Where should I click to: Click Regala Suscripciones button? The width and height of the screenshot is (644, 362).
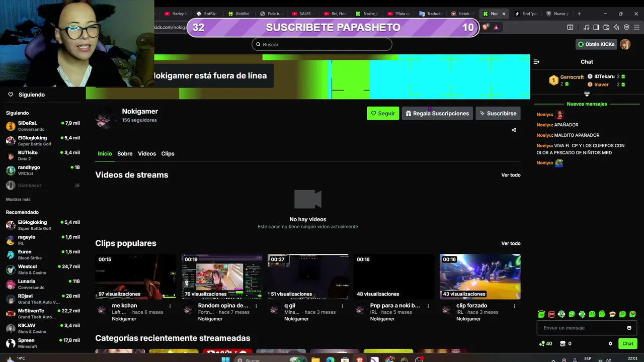pyautogui.click(x=437, y=114)
